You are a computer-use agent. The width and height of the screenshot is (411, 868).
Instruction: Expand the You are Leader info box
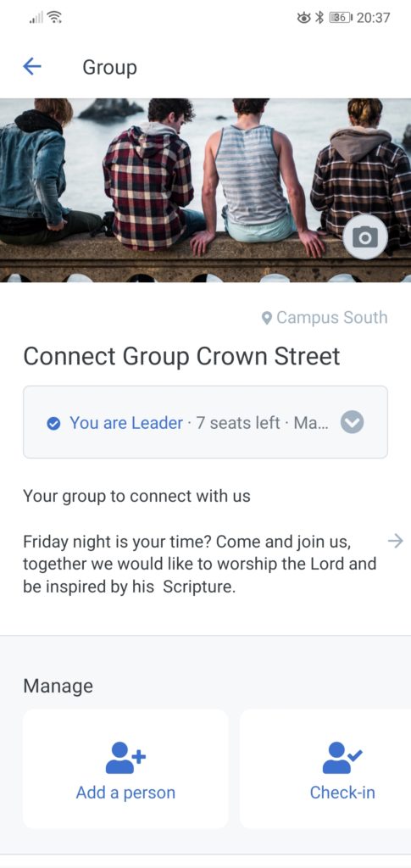point(205,422)
